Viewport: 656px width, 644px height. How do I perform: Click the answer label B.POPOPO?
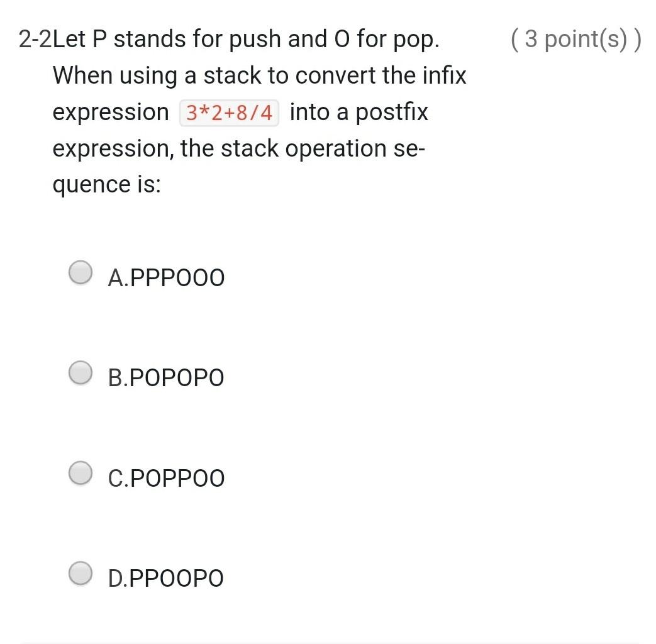[x=166, y=377]
